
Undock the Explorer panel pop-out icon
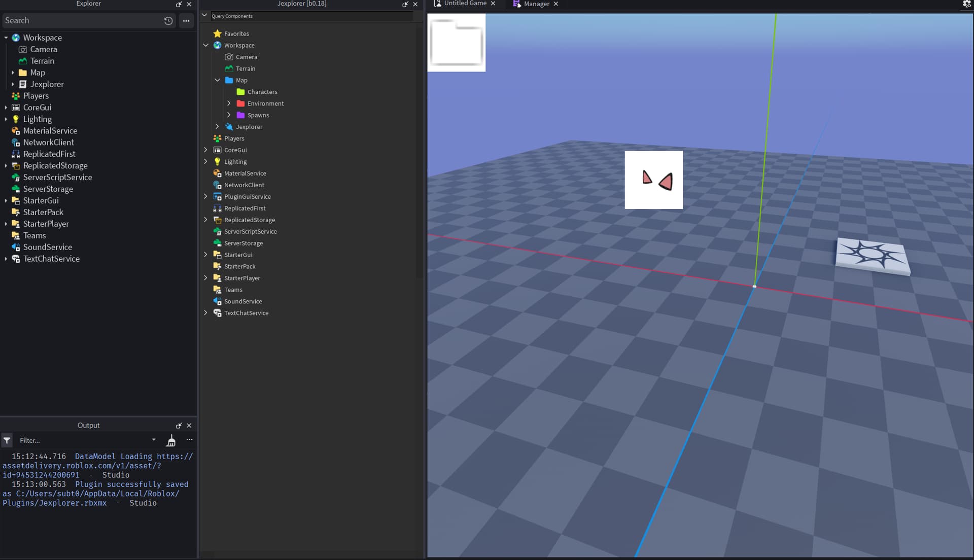tap(179, 4)
